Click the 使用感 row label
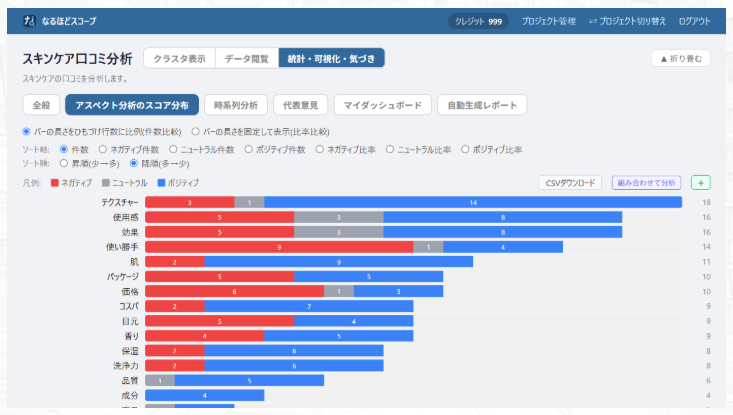 click(x=126, y=217)
